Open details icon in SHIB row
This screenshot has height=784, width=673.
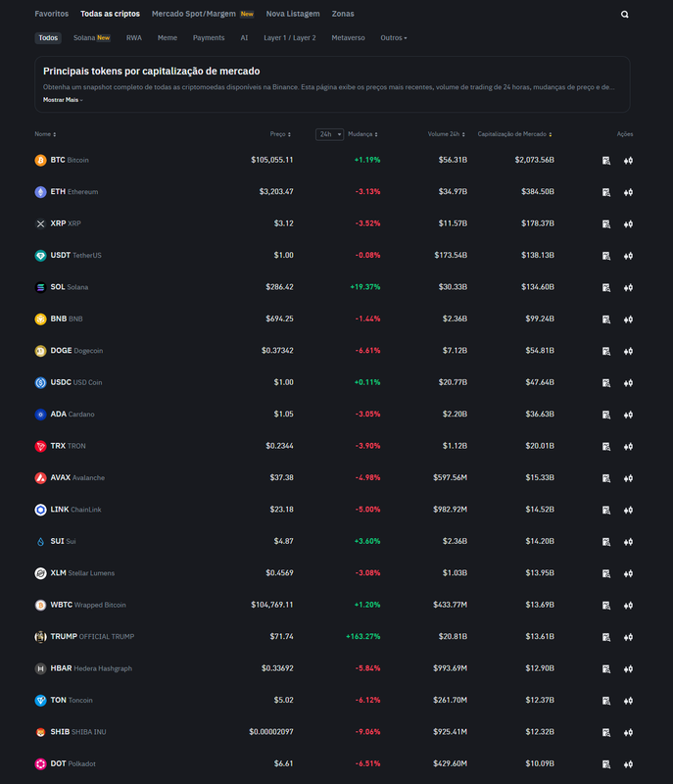[606, 732]
